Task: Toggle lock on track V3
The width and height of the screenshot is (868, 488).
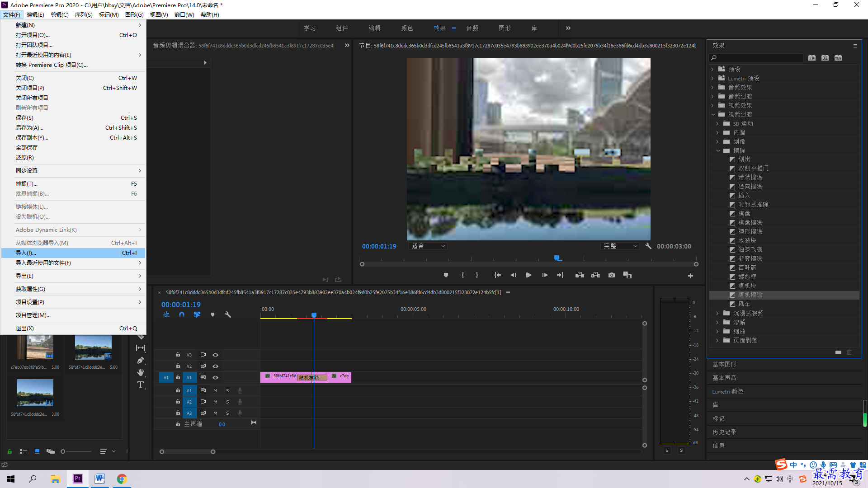Action: click(x=178, y=355)
